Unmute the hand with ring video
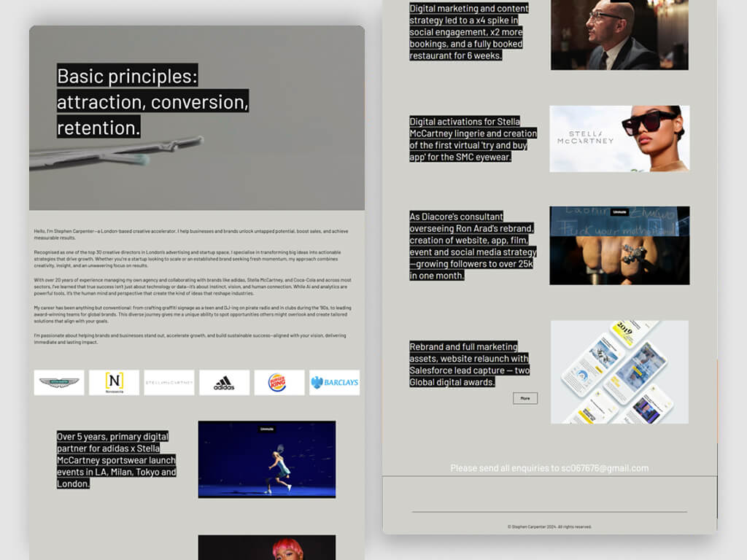This screenshot has width=747, height=560. [619, 213]
